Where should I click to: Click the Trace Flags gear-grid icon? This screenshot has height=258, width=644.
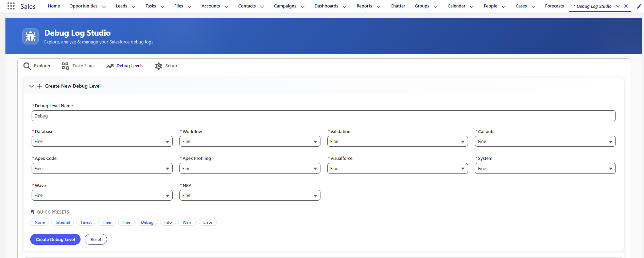(x=65, y=66)
